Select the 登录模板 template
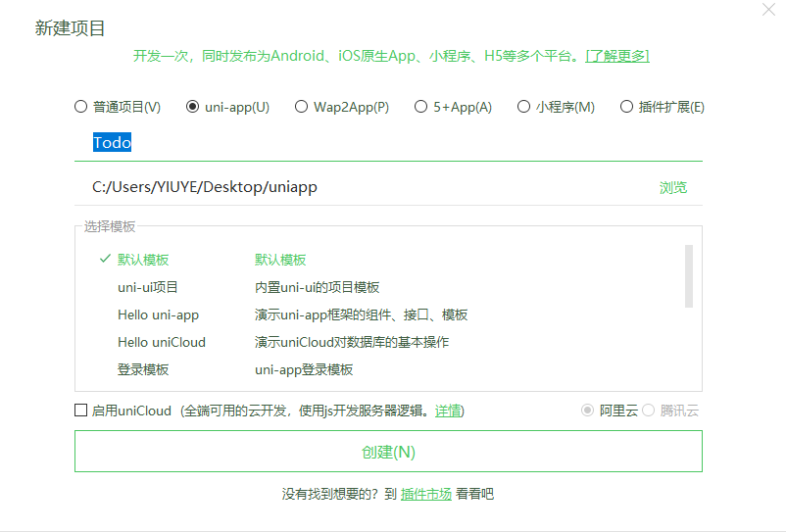 [x=143, y=369]
